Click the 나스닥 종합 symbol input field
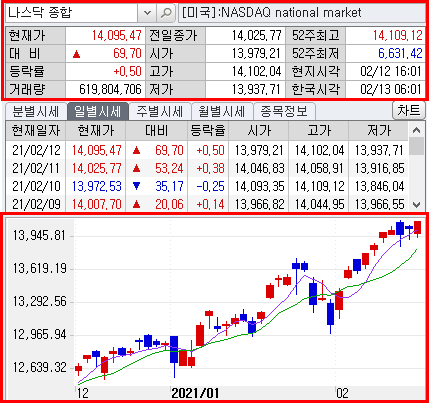429x403 pixels. [x=71, y=13]
